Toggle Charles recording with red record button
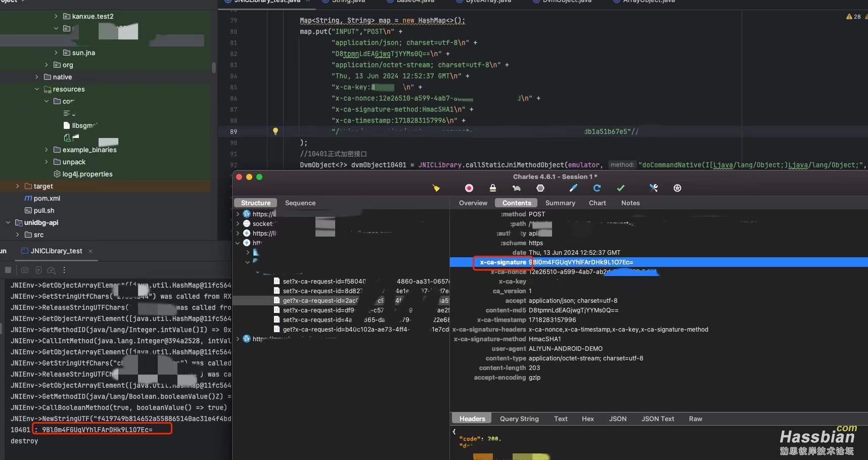Screen dimensions: 868x460 [469, 188]
